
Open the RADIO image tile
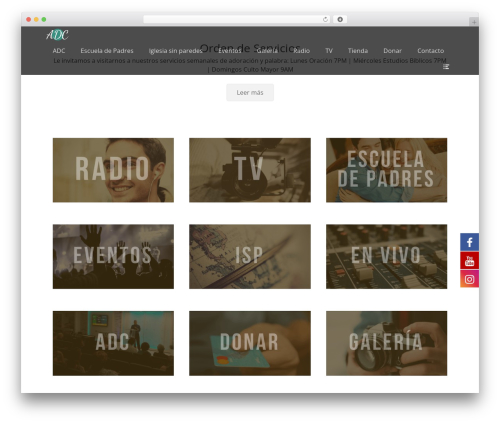coord(113,170)
